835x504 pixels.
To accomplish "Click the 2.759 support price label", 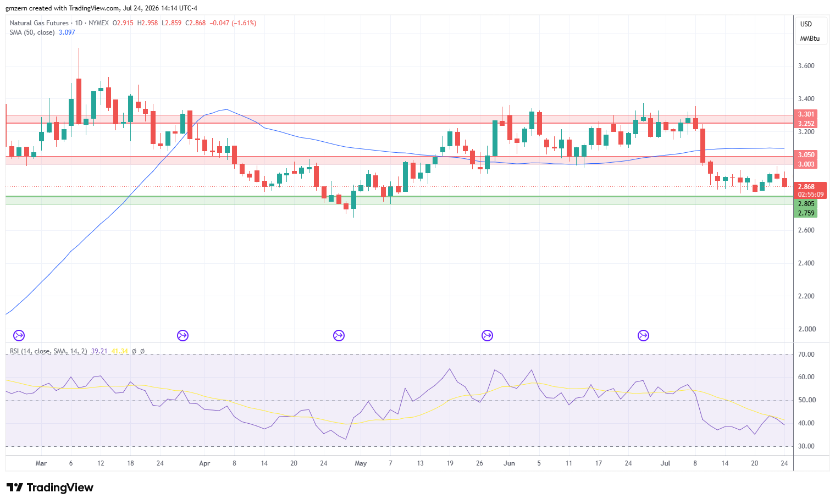I will click(806, 213).
